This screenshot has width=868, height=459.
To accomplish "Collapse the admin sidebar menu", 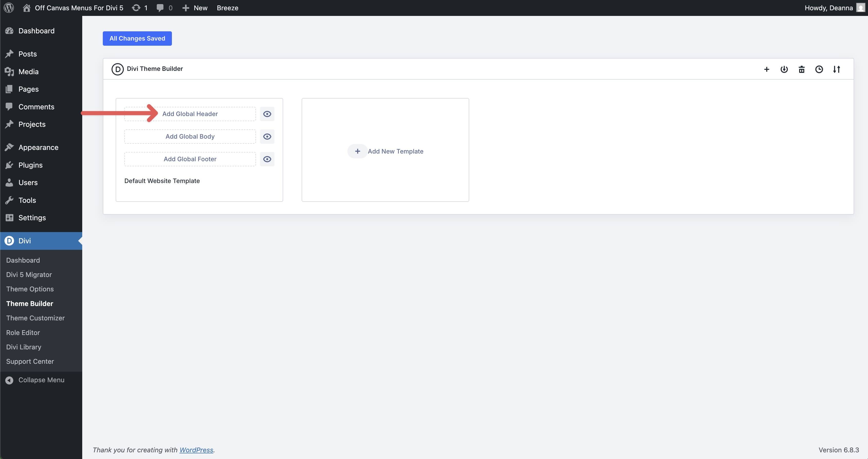I will pos(35,379).
